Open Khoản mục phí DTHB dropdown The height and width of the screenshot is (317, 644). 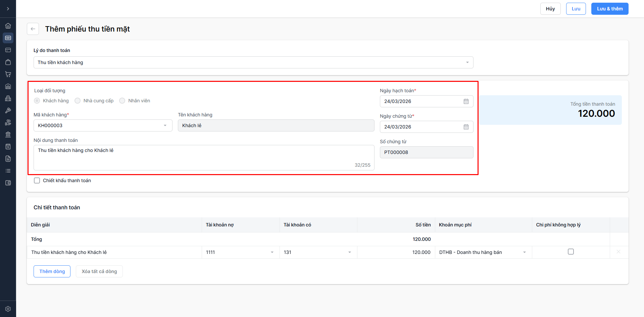pyautogui.click(x=524, y=252)
